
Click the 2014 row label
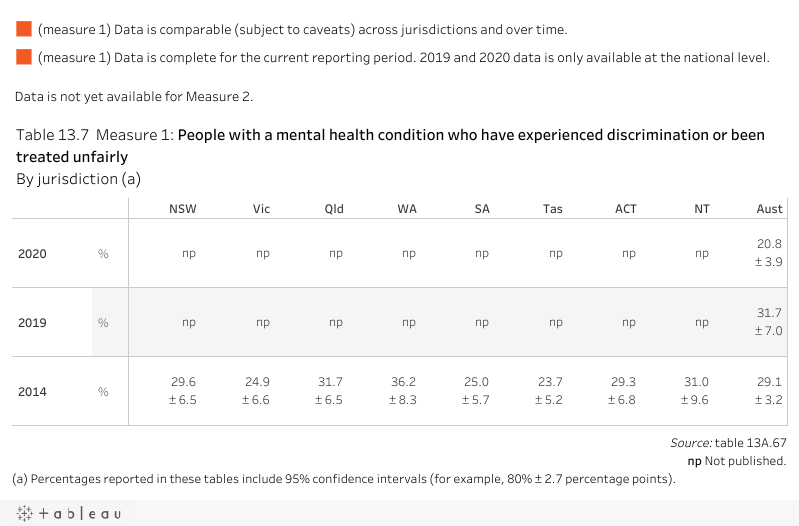32,391
